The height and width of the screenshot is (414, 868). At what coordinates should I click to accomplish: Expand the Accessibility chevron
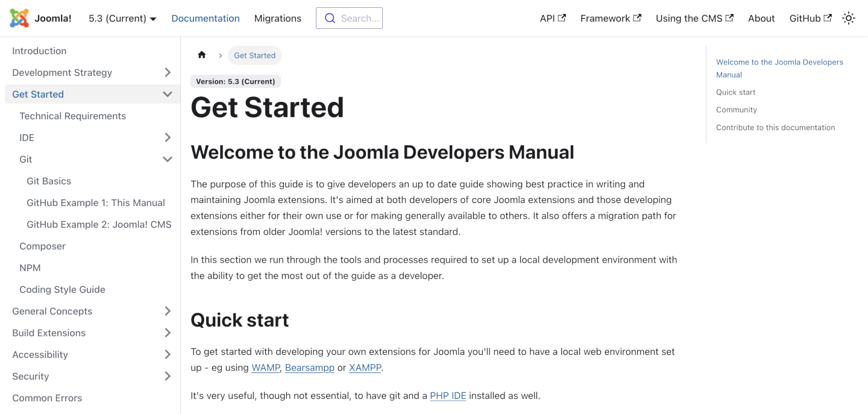coord(168,354)
